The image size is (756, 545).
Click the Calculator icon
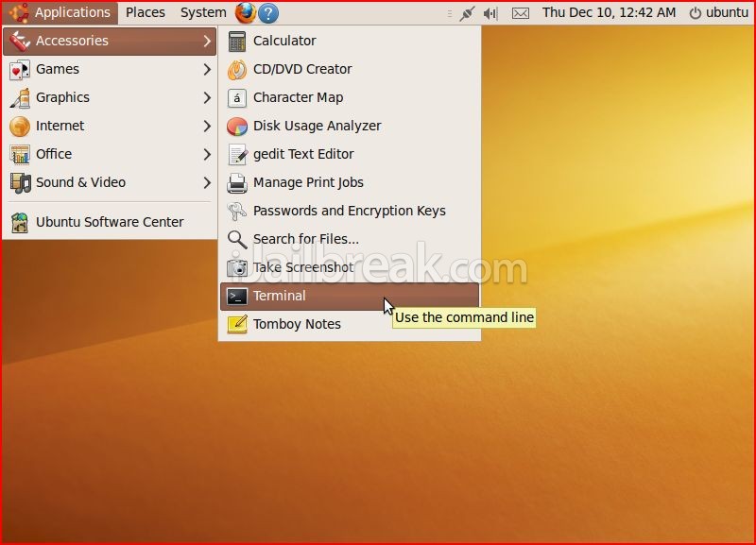pos(237,42)
